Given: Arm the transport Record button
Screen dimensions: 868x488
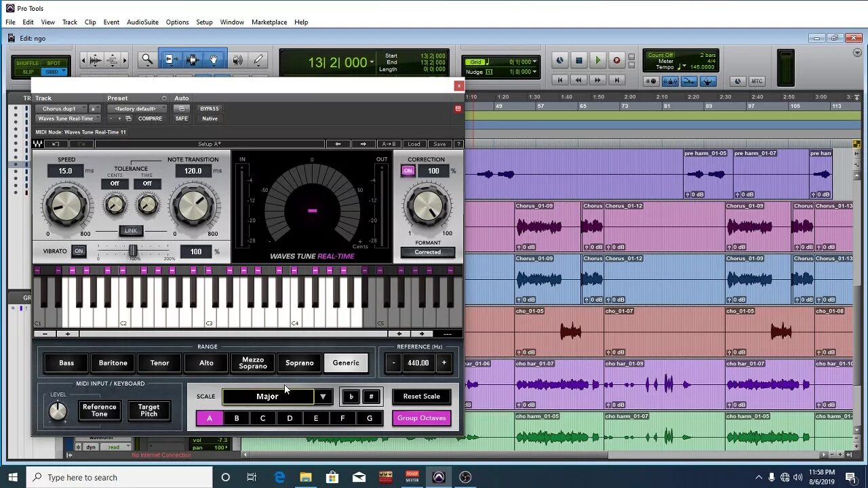Looking at the screenshot, I should point(616,60).
